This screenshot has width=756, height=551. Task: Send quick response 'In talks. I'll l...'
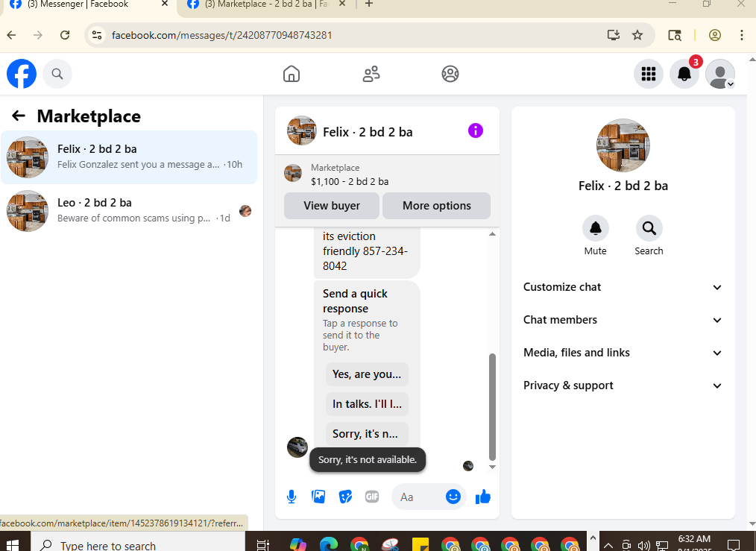[x=367, y=404]
